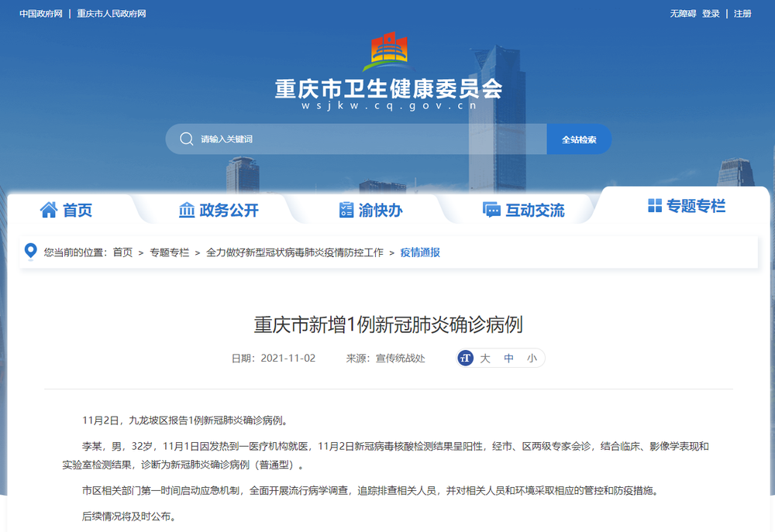
Task: Set font size to 大 (large)
Action: tap(485, 359)
